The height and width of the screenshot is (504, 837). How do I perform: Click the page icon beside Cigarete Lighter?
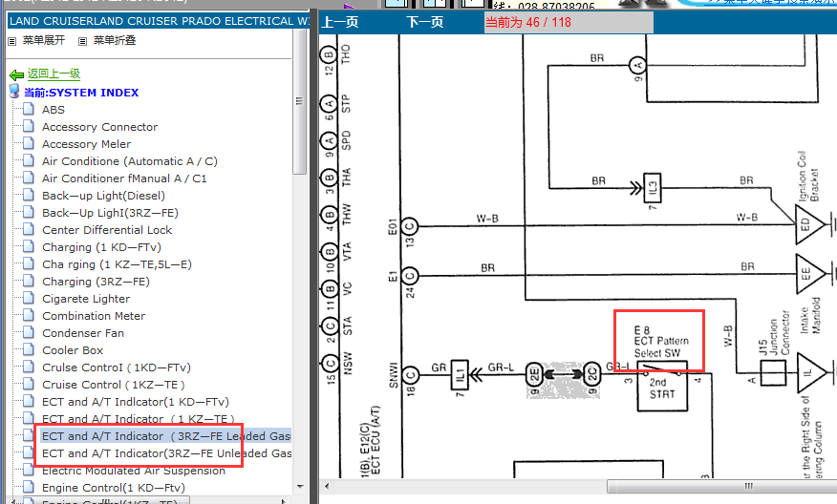29,298
